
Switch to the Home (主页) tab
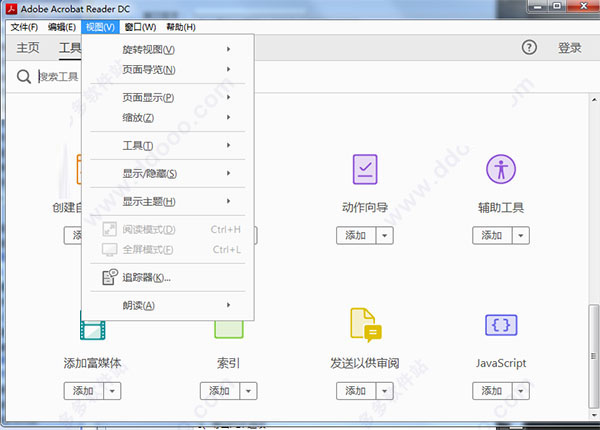28,48
